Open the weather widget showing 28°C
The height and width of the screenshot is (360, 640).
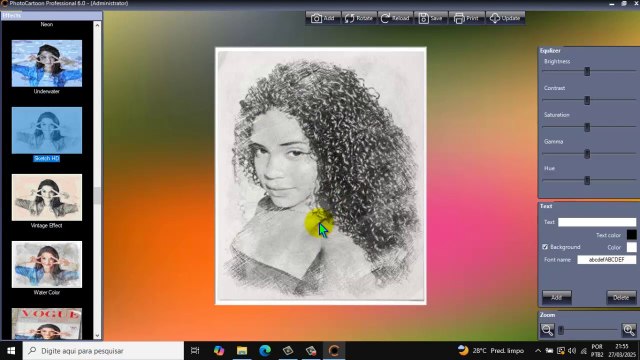491,351
